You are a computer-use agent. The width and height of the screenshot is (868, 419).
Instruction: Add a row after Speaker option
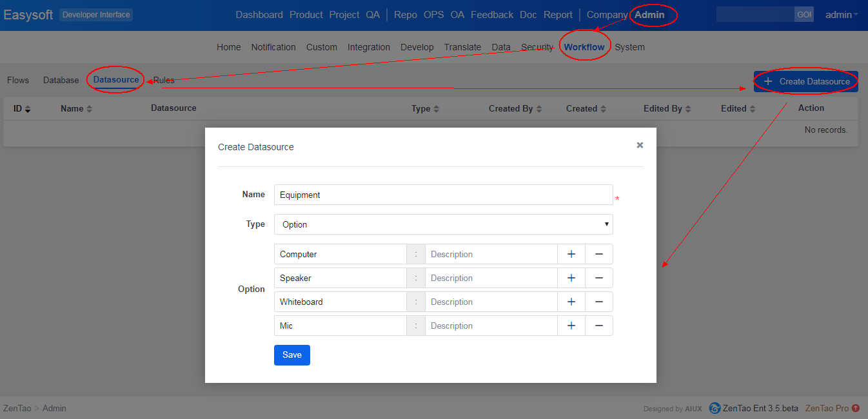[571, 278]
